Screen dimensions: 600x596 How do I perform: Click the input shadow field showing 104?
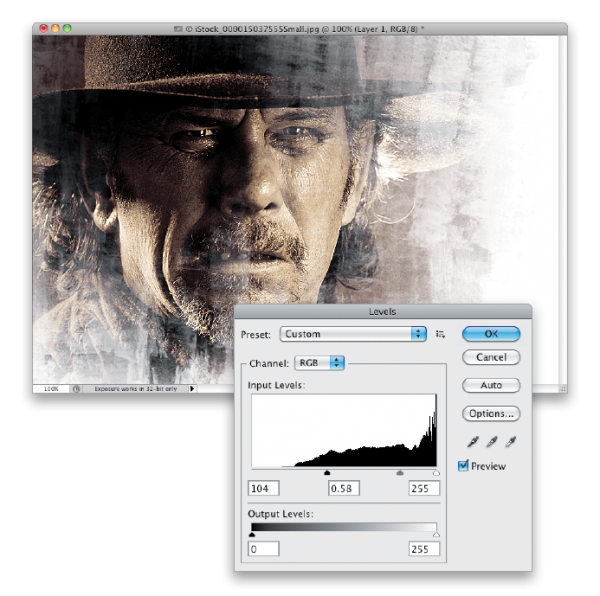pos(264,489)
